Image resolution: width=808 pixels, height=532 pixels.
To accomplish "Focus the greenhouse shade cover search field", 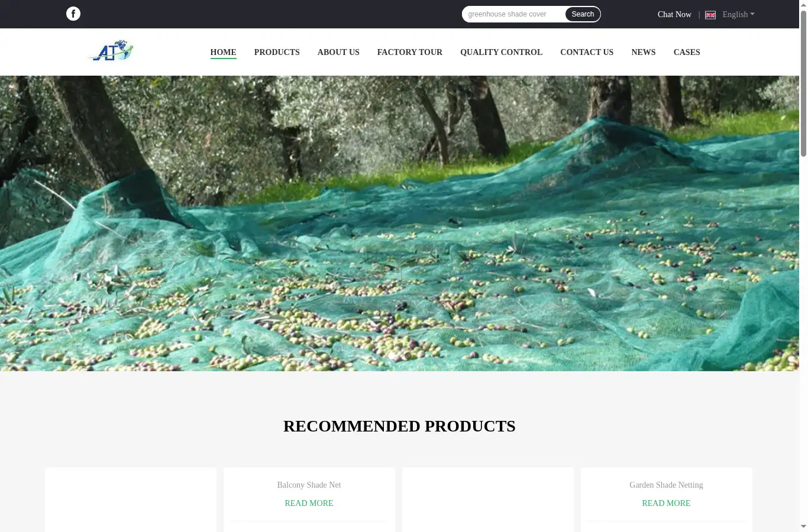I will tap(513, 14).
